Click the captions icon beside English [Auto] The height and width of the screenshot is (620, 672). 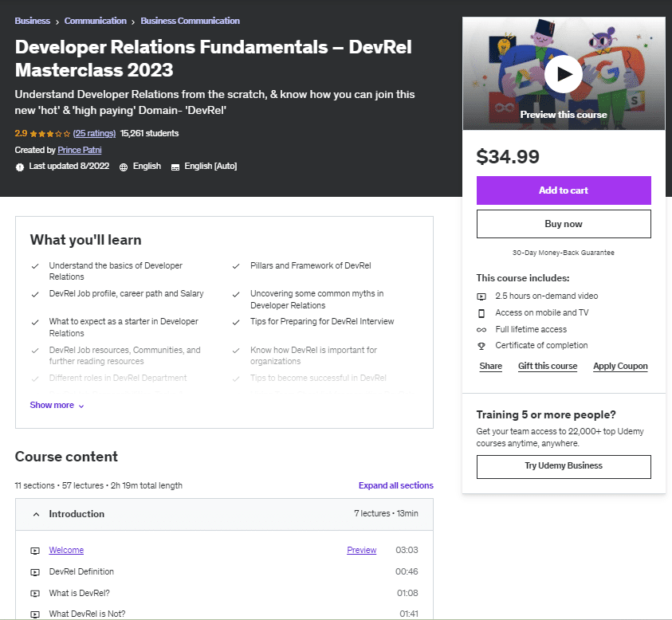[177, 166]
